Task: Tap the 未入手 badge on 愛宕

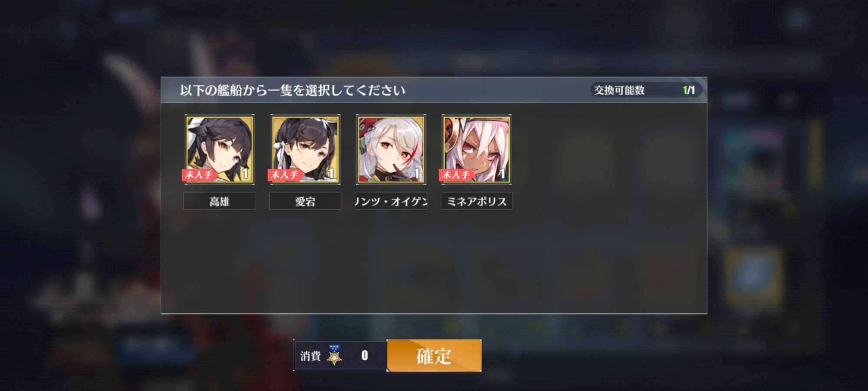Action: [284, 175]
